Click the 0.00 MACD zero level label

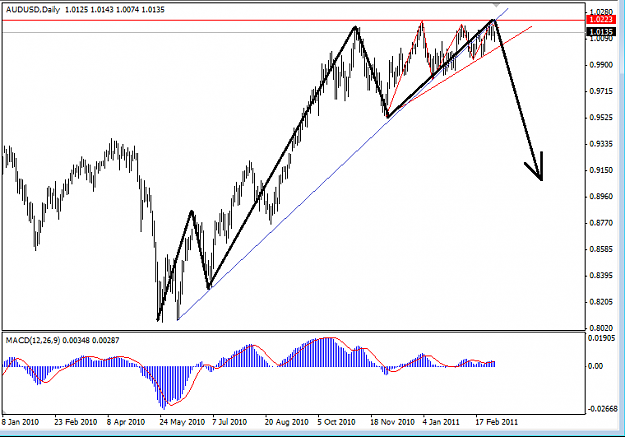coord(596,366)
